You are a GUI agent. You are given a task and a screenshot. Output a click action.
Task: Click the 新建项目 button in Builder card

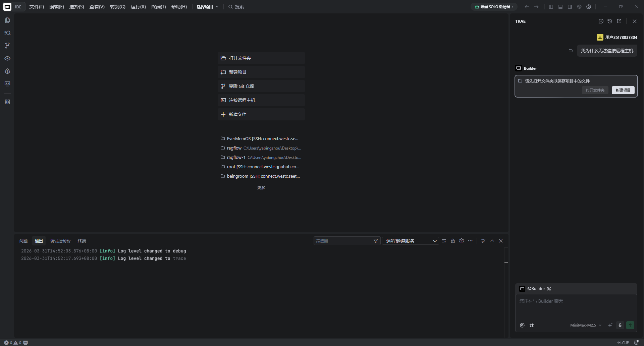click(x=623, y=90)
